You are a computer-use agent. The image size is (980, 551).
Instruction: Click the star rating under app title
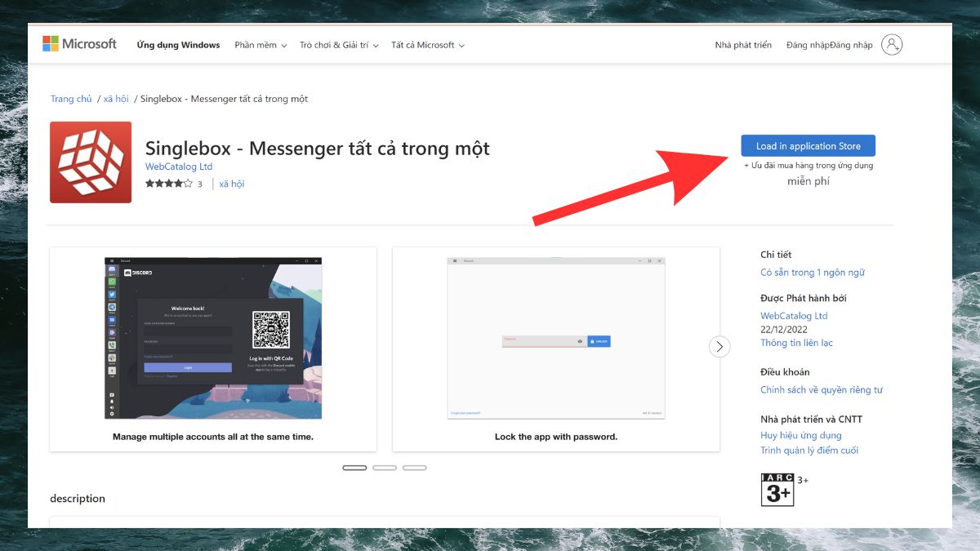pyautogui.click(x=168, y=184)
